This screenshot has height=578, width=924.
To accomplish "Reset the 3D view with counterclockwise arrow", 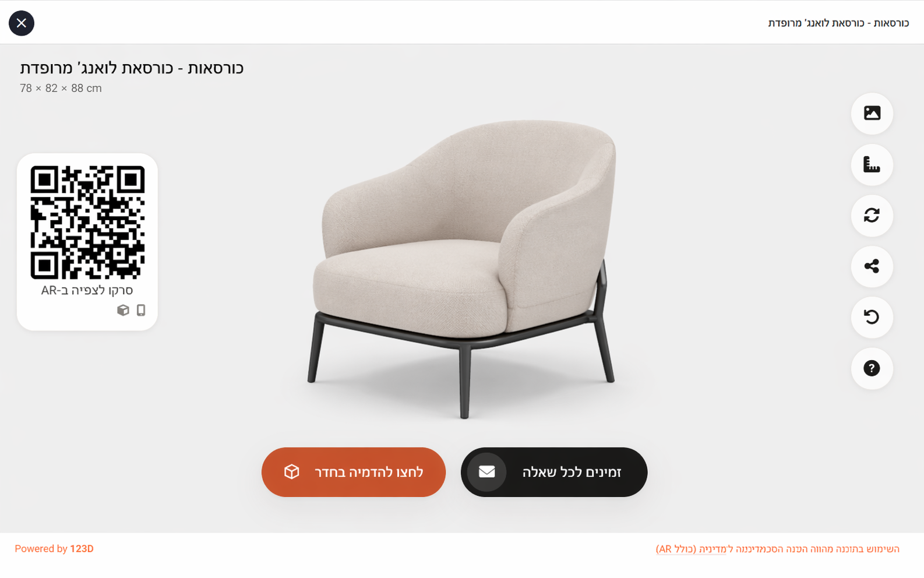I will [872, 317].
